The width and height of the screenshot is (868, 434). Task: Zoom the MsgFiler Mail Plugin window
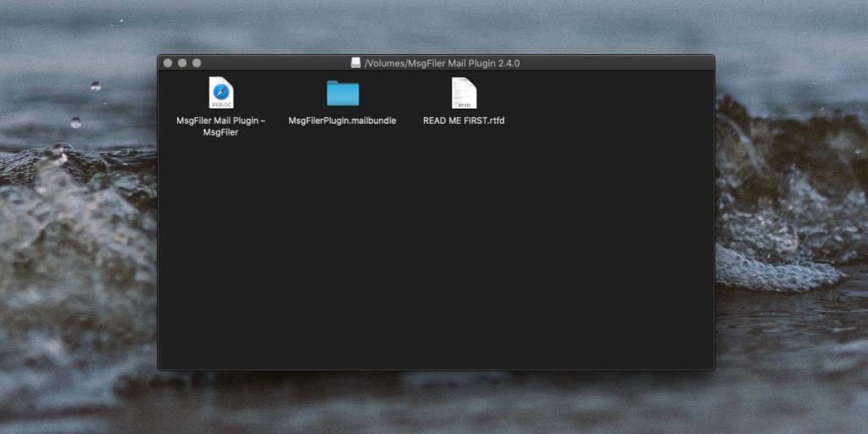point(197,63)
